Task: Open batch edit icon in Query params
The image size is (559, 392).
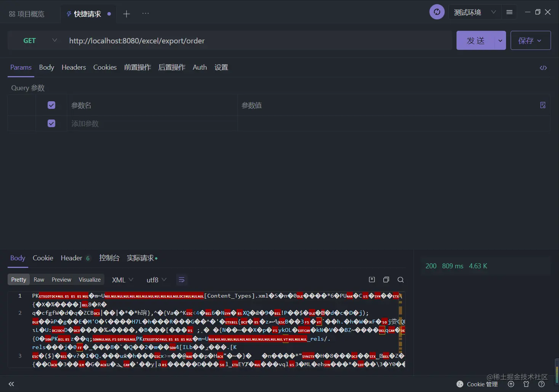Action: click(x=543, y=105)
